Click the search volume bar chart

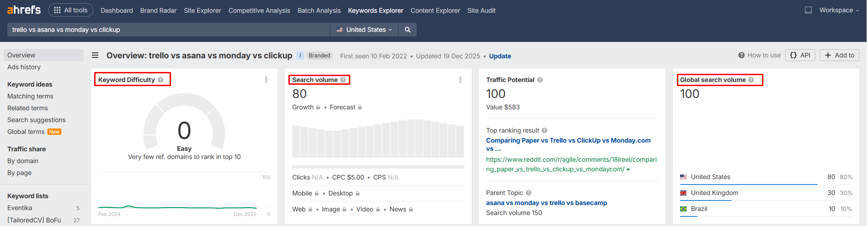click(378, 139)
